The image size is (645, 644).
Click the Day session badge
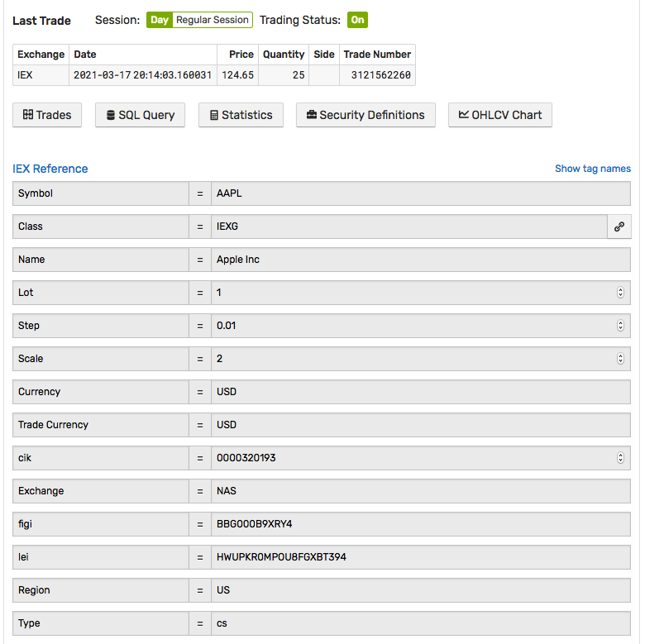[160, 20]
